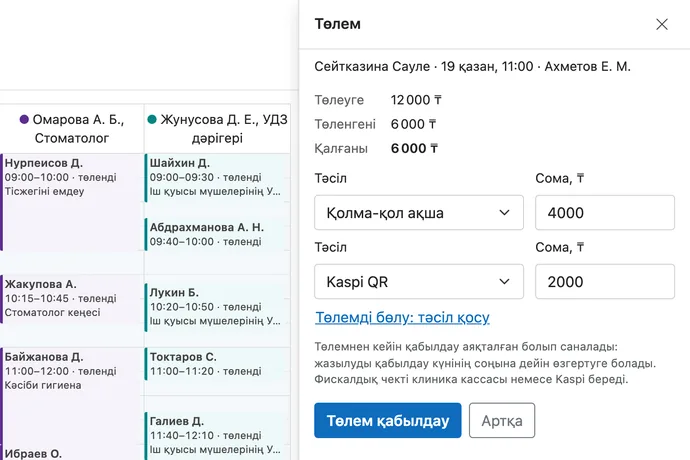
Task: Click patient line Сейтказина Сауле · 19 қазан
Action: click(x=472, y=66)
